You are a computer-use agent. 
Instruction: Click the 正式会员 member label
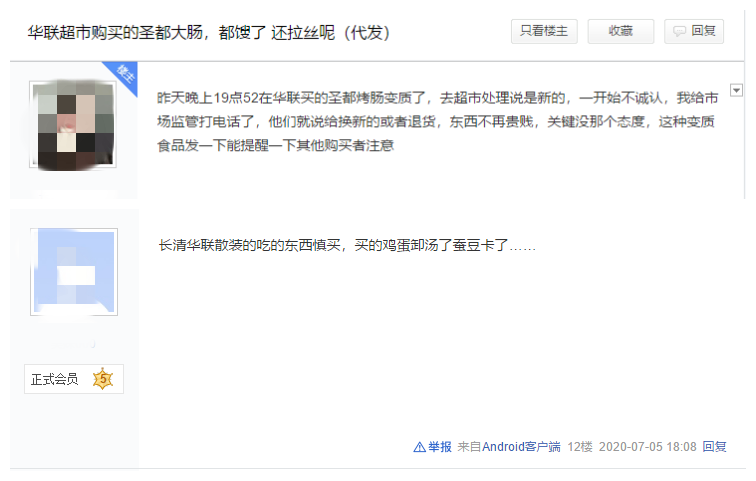tap(54, 379)
